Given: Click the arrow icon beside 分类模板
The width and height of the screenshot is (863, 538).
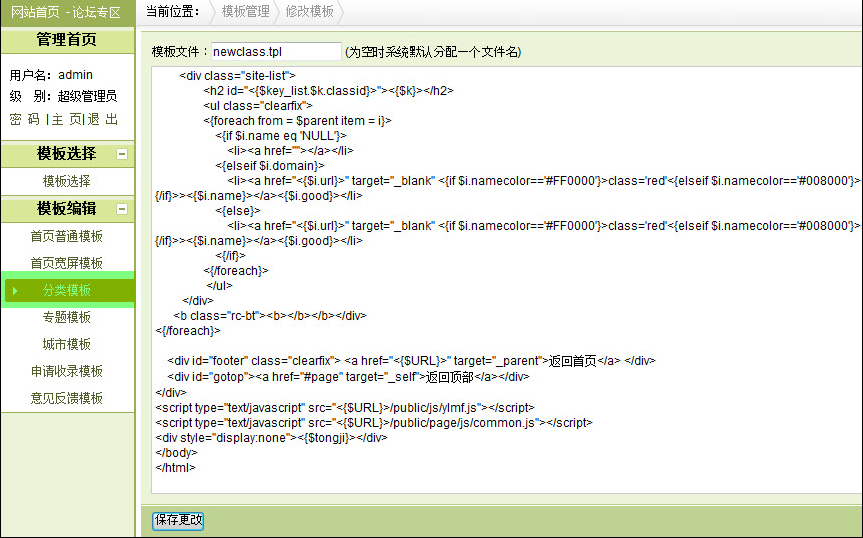Looking at the screenshot, I should coord(15,290).
